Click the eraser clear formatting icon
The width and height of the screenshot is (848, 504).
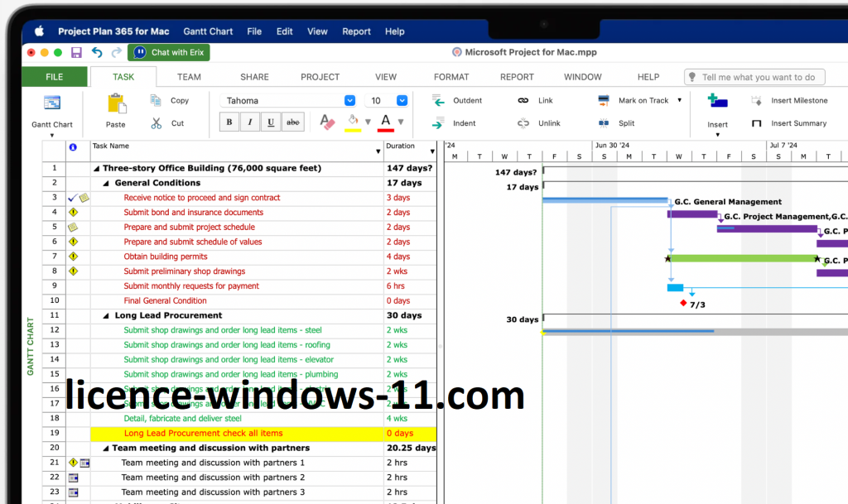(327, 122)
